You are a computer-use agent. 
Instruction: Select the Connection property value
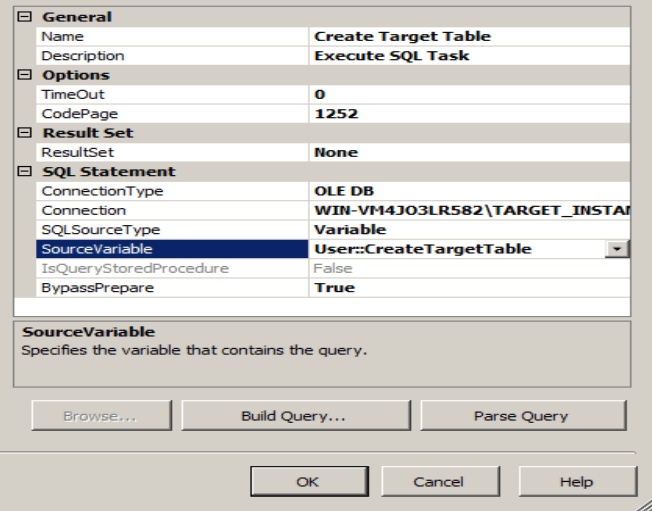point(470,211)
